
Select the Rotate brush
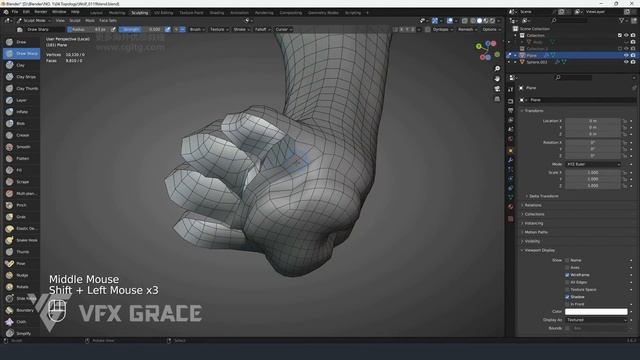coord(21,287)
